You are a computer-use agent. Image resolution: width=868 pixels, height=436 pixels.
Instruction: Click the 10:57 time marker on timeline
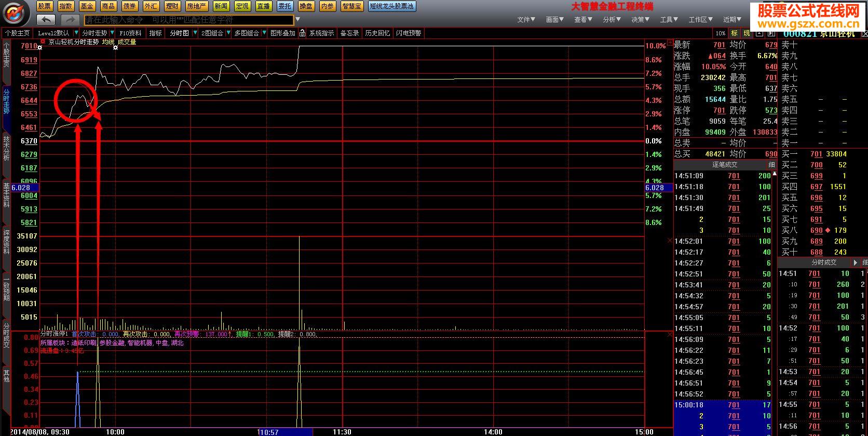point(268,432)
